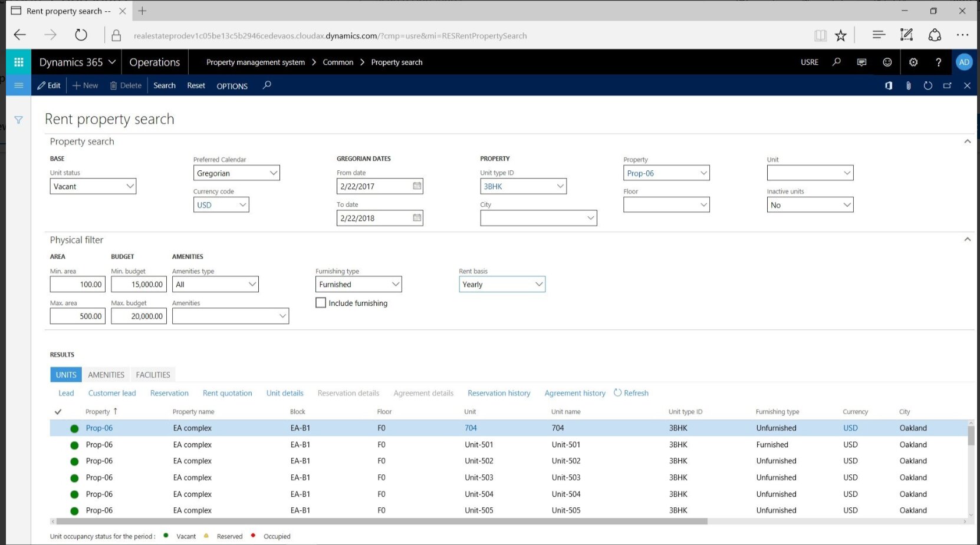Click the Max. budget input field

pyautogui.click(x=139, y=316)
